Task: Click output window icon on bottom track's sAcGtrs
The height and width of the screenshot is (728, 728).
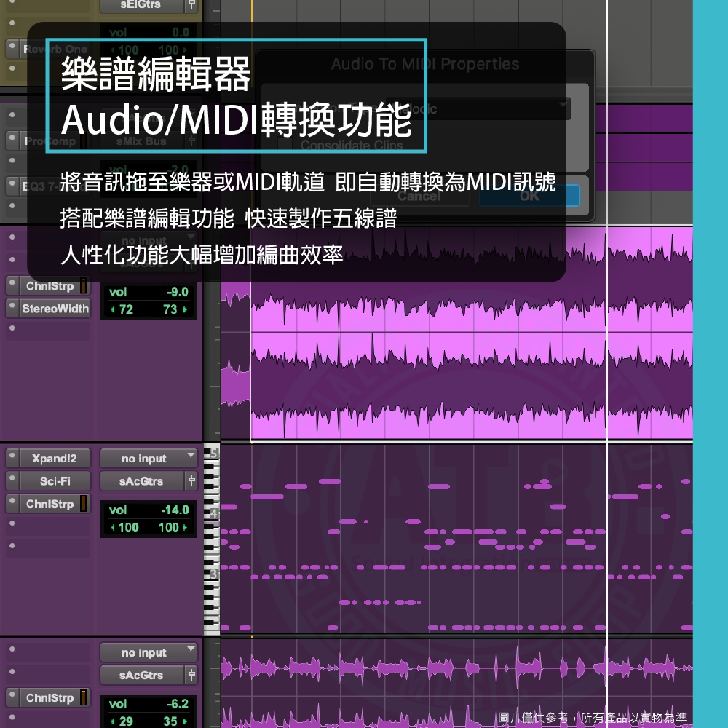Action: point(191,676)
